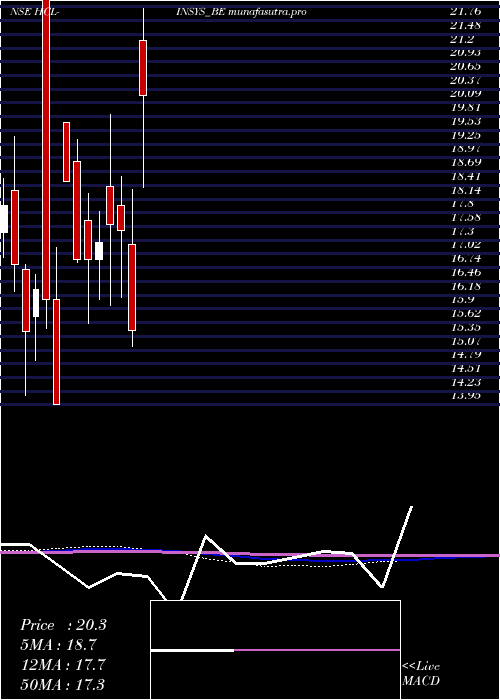Click the 16.74 price axis label
This screenshot has height=700, width=500.
tap(466, 258)
